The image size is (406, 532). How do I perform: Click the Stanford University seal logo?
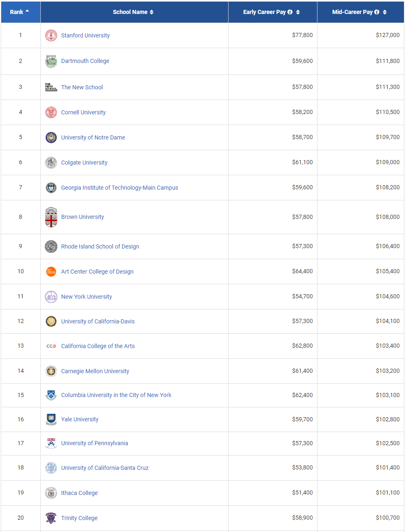51,35
